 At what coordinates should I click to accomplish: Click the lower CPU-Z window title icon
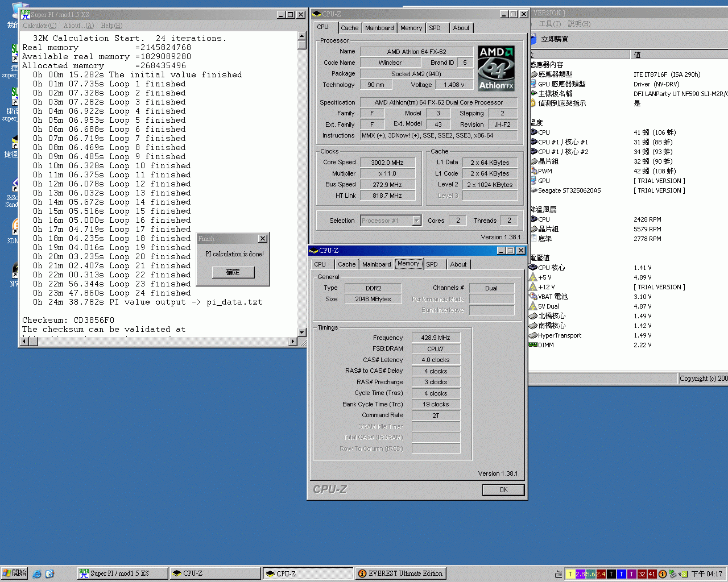[x=314, y=251]
